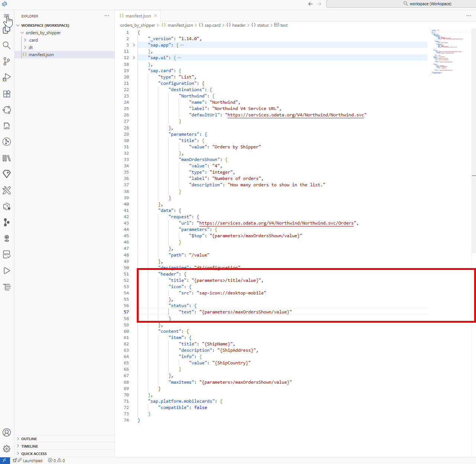This screenshot has width=476, height=464.
Task: Expand the .card folder
Action: coord(25,40)
